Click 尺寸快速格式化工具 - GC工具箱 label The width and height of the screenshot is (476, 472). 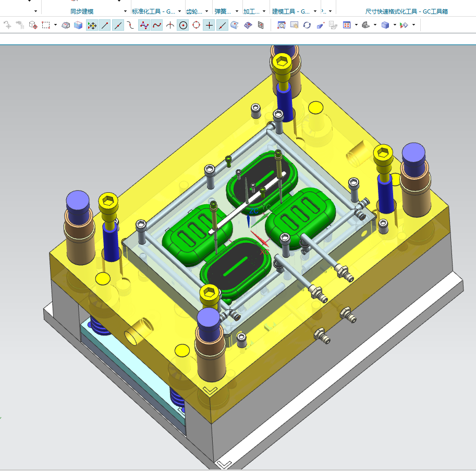click(x=407, y=11)
